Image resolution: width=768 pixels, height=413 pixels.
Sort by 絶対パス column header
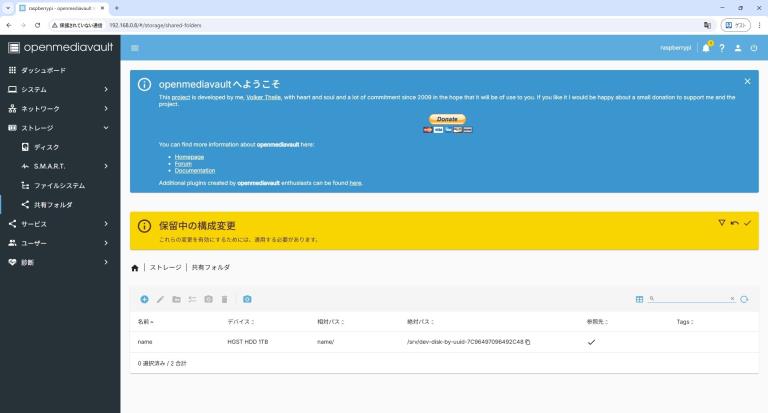[420, 322]
